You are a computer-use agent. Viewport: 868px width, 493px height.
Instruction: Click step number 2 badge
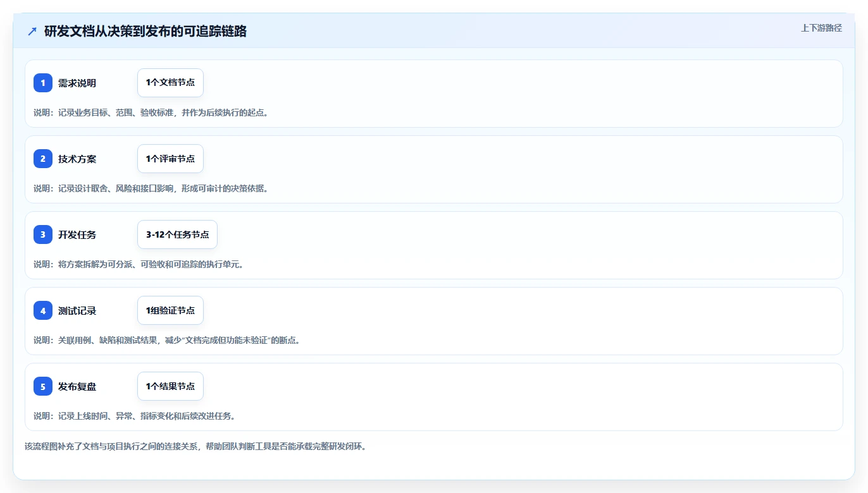point(43,159)
